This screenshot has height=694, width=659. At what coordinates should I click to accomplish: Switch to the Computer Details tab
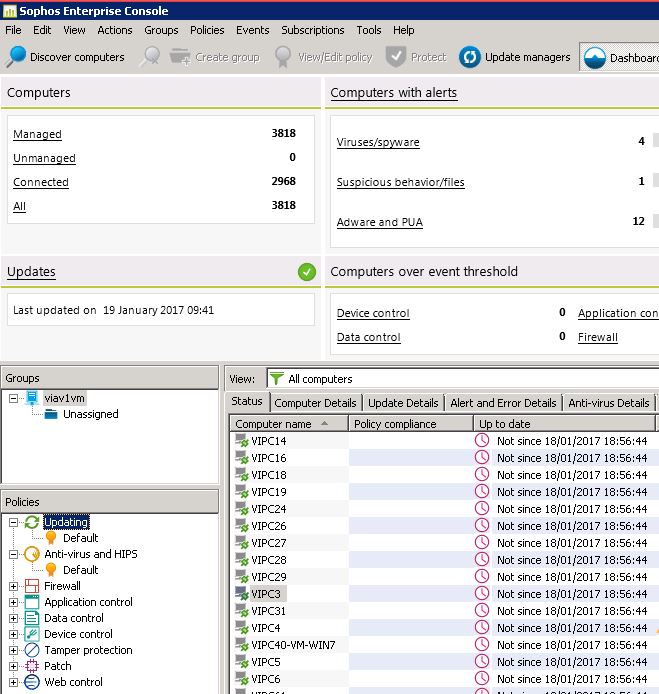click(315, 403)
